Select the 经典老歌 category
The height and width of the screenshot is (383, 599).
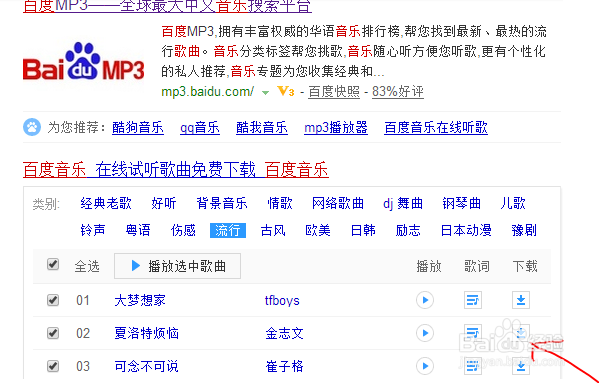[106, 204]
